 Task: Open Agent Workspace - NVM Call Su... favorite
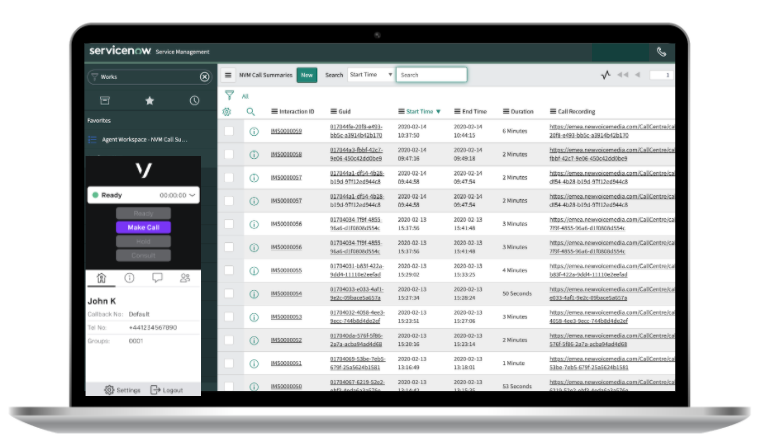pyautogui.click(x=144, y=140)
